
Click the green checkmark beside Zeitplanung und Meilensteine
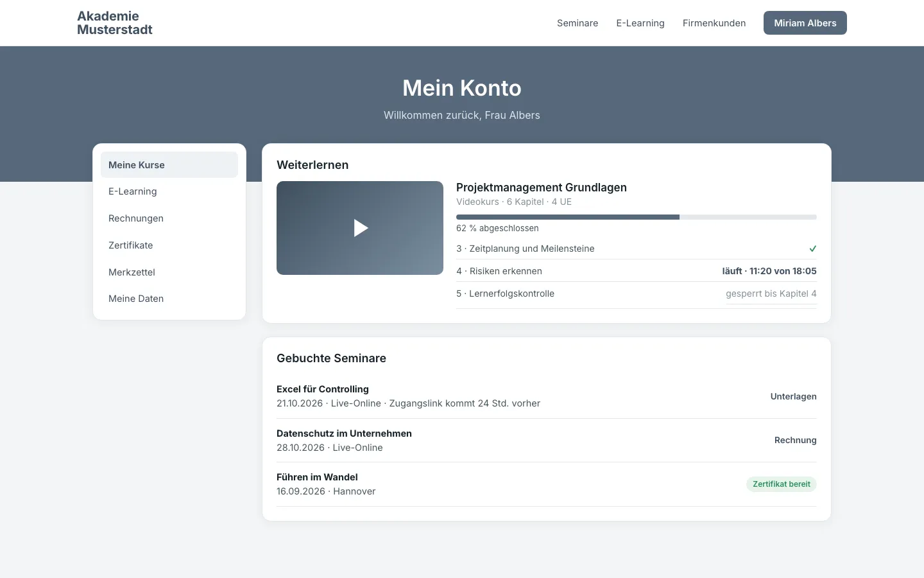click(812, 249)
